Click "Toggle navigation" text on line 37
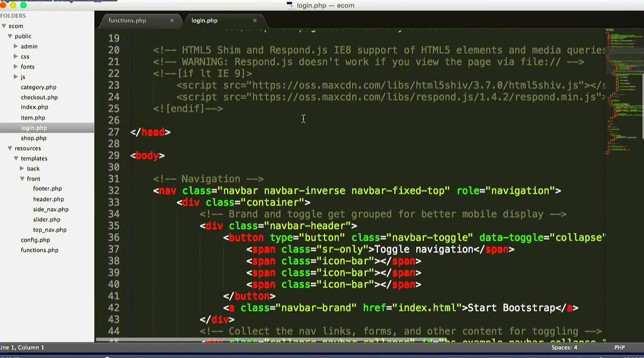This screenshot has width=644, height=358. click(424, 249)
